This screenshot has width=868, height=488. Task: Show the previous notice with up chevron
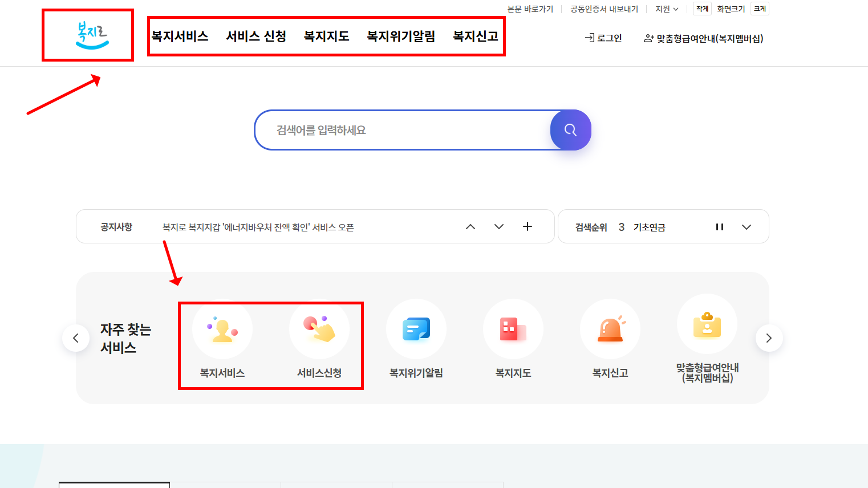point(470,226)
